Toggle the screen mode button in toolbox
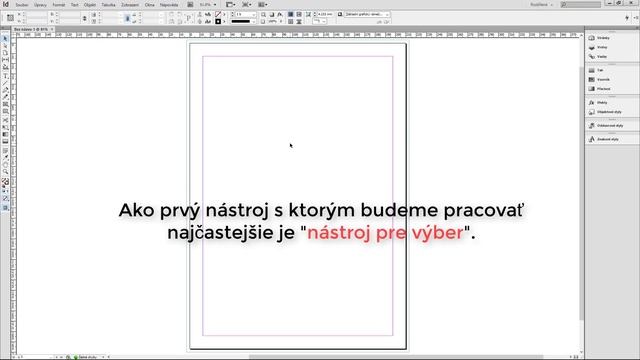This screenshot has width=640, height=360. click(x=5, y=208)
